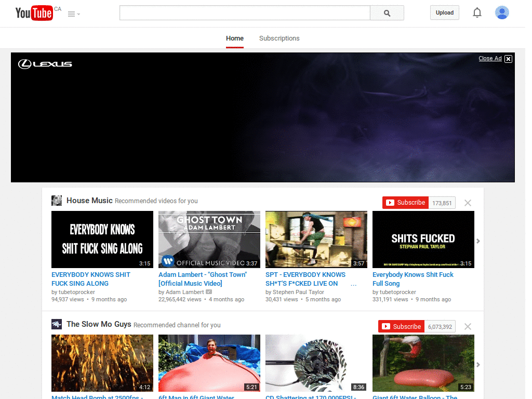Open SPT - EVERYBODY KNOWS LIVE title link
The height and width of the screenshot is (399, 532).
305,279
